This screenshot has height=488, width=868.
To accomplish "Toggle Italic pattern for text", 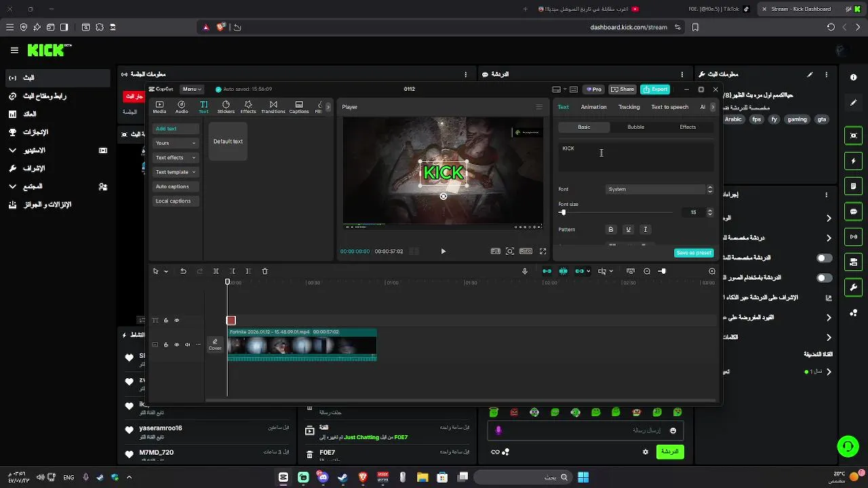I will tap(646, 230).
